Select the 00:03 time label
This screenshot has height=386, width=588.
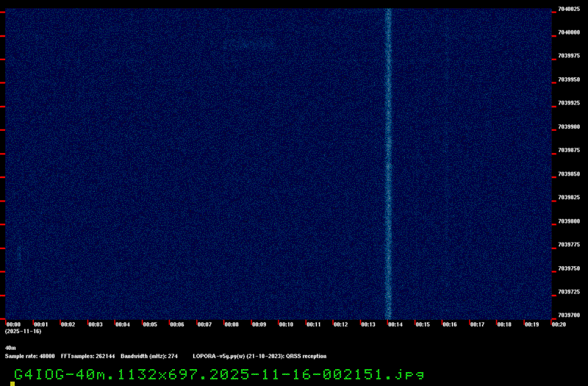click(96, 324)
